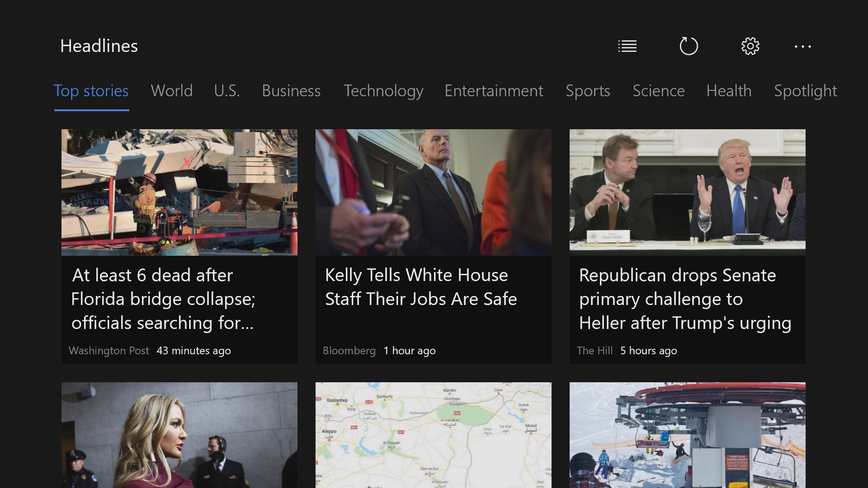
Task: Select the Top stories tab
Action: [x=91, y=91]
